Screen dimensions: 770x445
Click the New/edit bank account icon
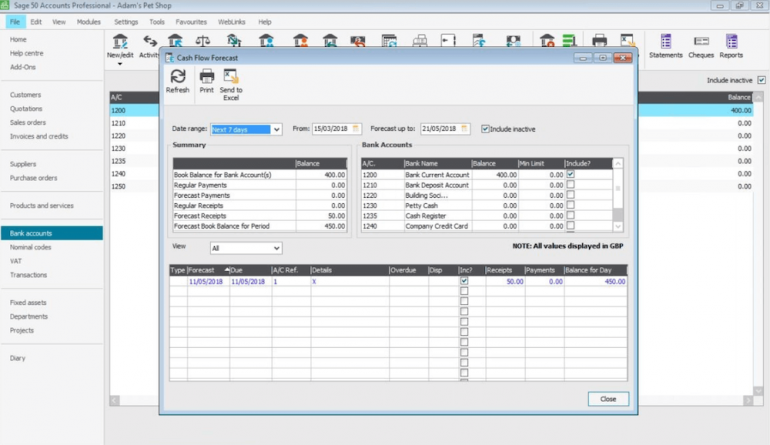120,43
